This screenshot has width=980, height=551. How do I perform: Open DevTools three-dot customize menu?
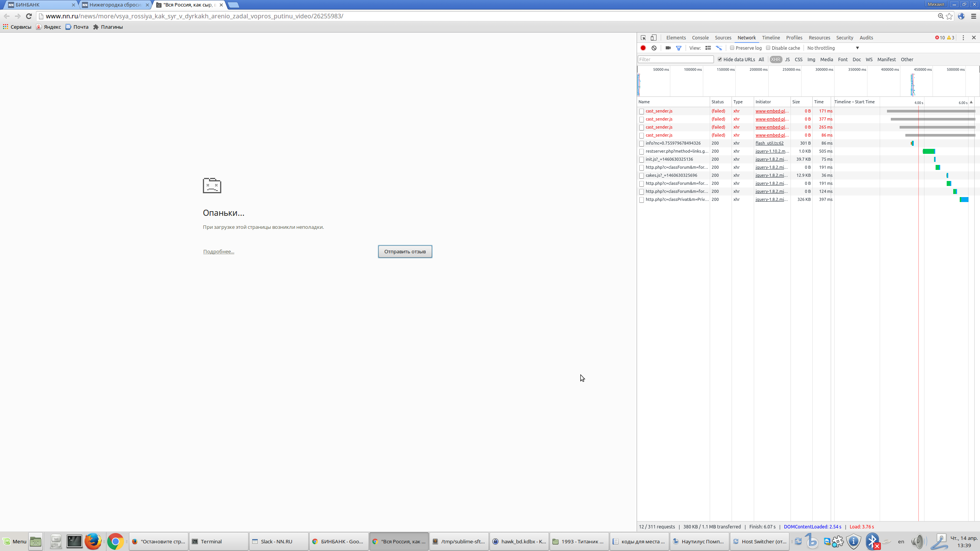click(x=963, y=37)
